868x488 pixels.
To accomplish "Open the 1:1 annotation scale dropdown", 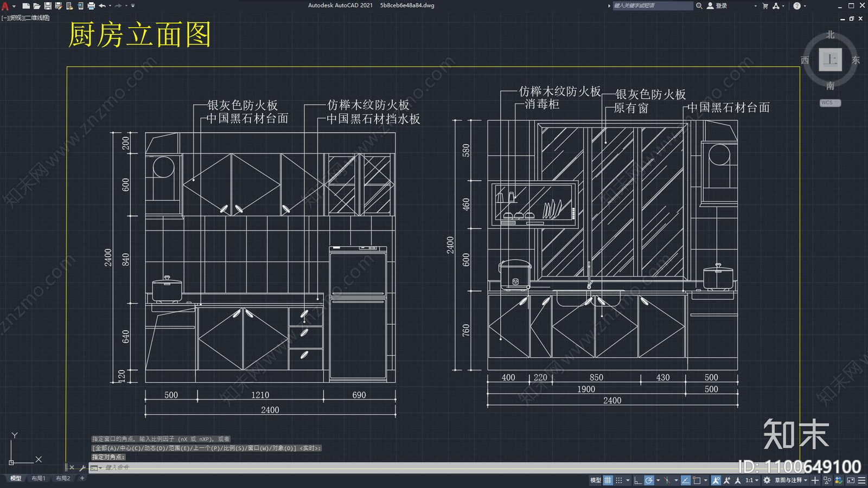I will [752, 480].
